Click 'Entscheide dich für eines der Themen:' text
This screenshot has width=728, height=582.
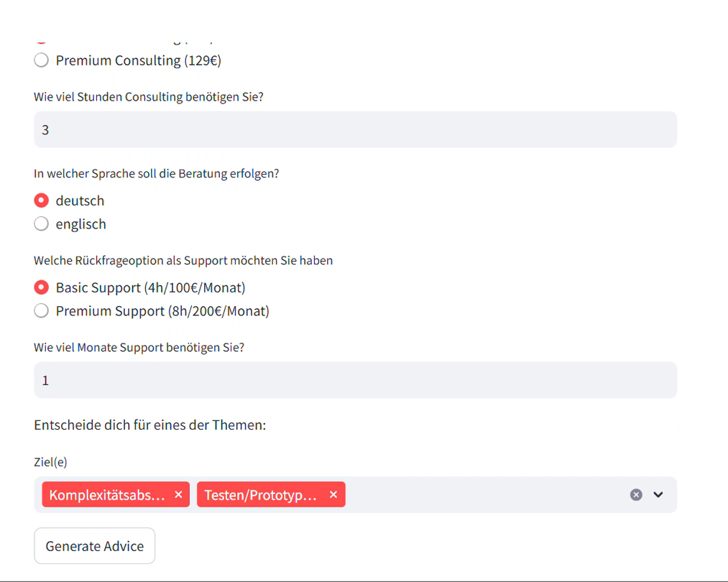[x=150, y=425]
